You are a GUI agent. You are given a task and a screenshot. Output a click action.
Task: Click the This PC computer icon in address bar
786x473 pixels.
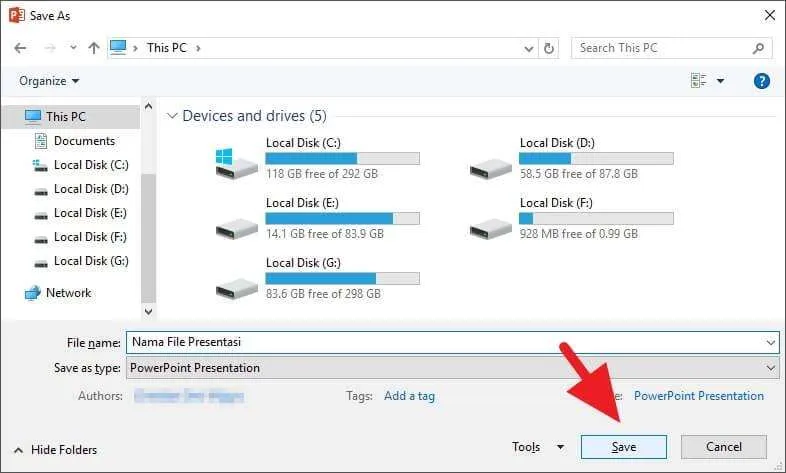click(118, 48)
